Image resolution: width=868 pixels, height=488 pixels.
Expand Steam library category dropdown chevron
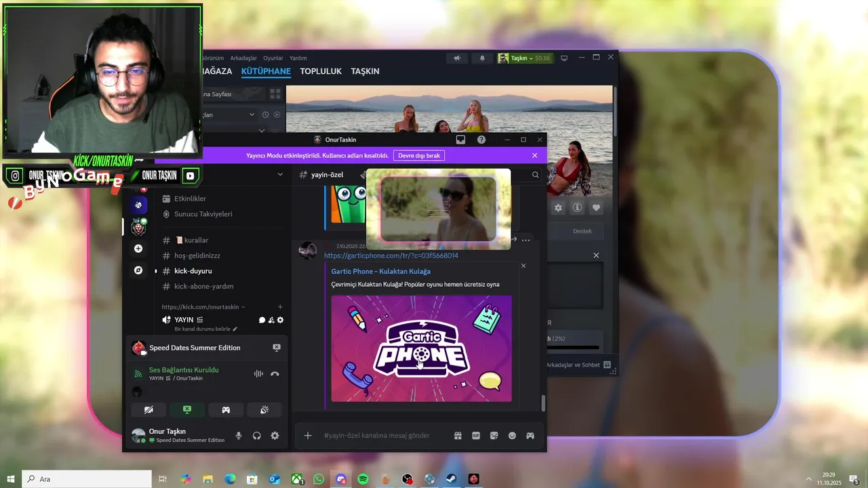[x=252, y=115]
